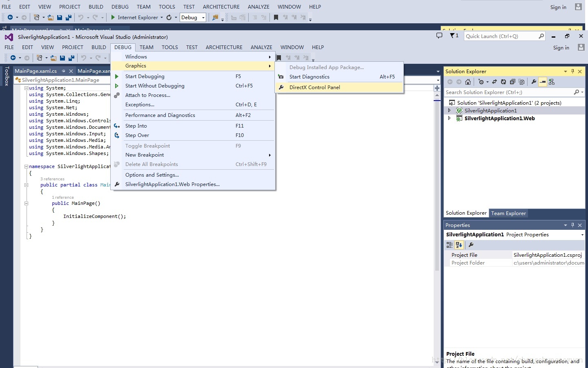Expand SilverlightApplication1.Web project node
The width and height of the screenshot is (588, 368).
tap(449, 118)
